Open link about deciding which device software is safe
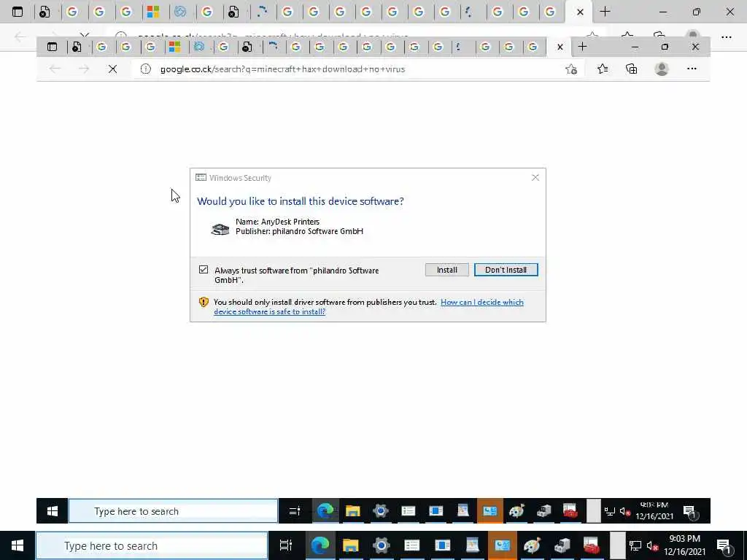Viewport: 747px width, 560px height. coord(368,307)
